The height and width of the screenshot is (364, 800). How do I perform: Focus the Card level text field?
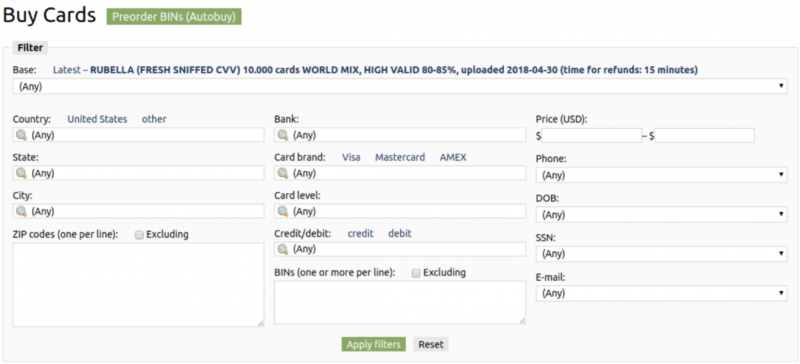[400, 211]
